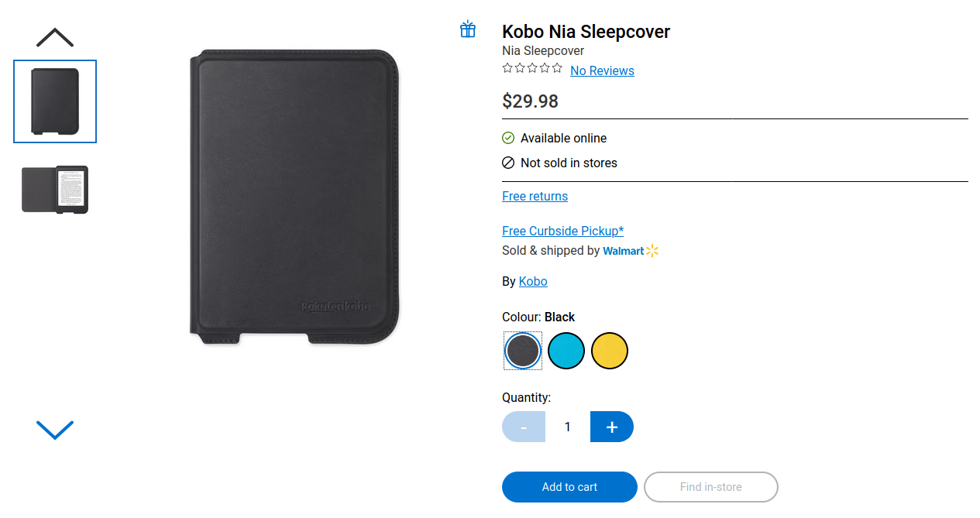
Task: Click the Find in-store button
Action: 710,487
